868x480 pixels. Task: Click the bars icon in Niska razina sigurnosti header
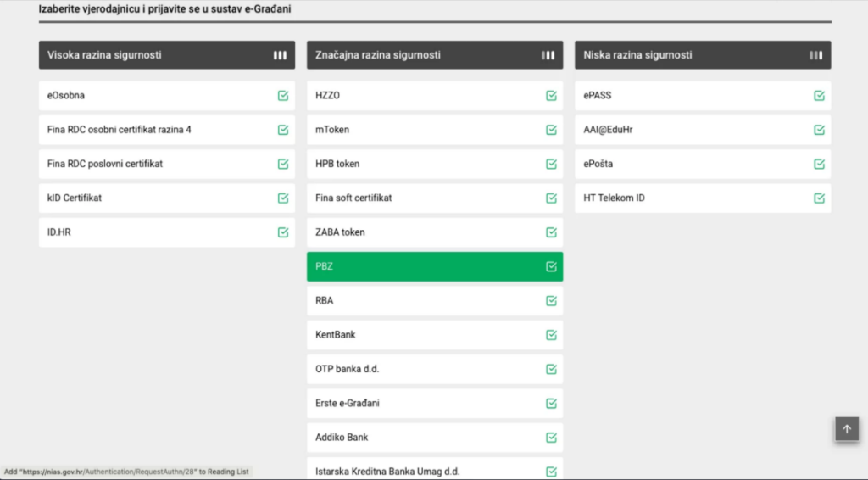(x=815, y=55)
